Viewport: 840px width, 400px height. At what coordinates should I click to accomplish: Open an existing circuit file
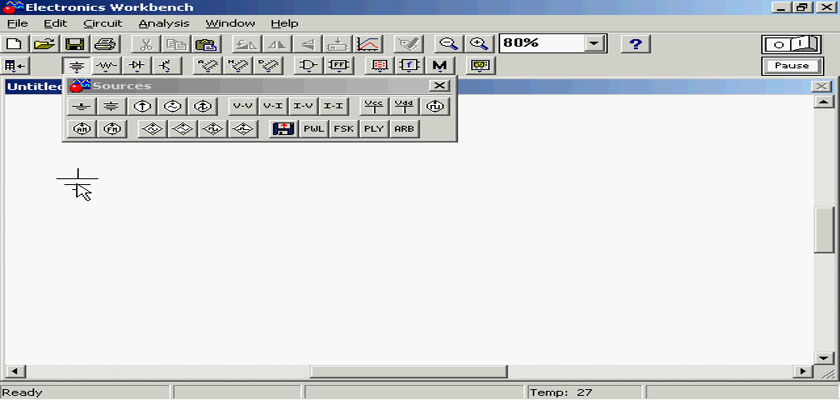45,44
